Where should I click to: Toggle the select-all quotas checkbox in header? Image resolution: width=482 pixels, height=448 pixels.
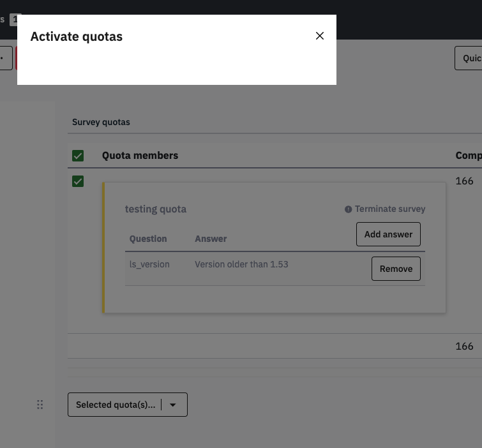[78, 156]
